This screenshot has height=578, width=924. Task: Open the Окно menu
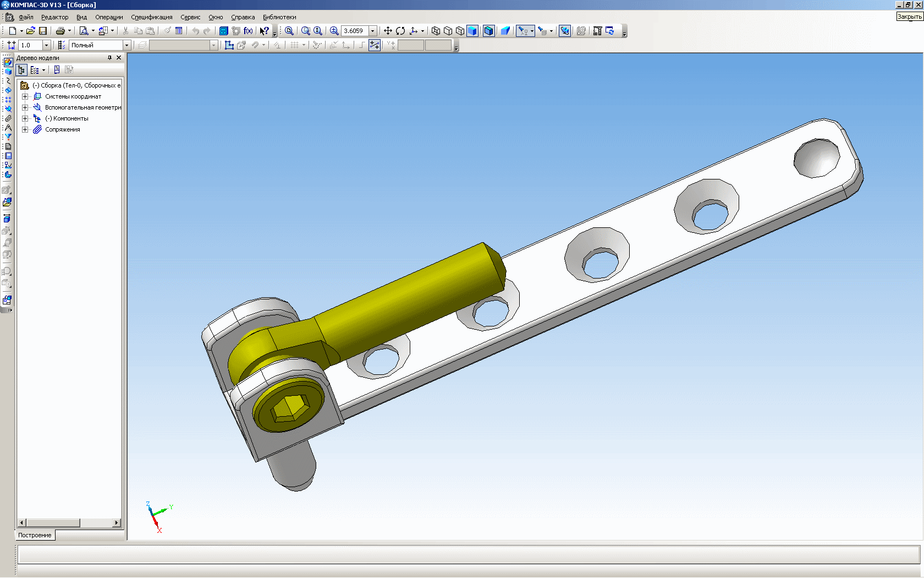point(216,17)
